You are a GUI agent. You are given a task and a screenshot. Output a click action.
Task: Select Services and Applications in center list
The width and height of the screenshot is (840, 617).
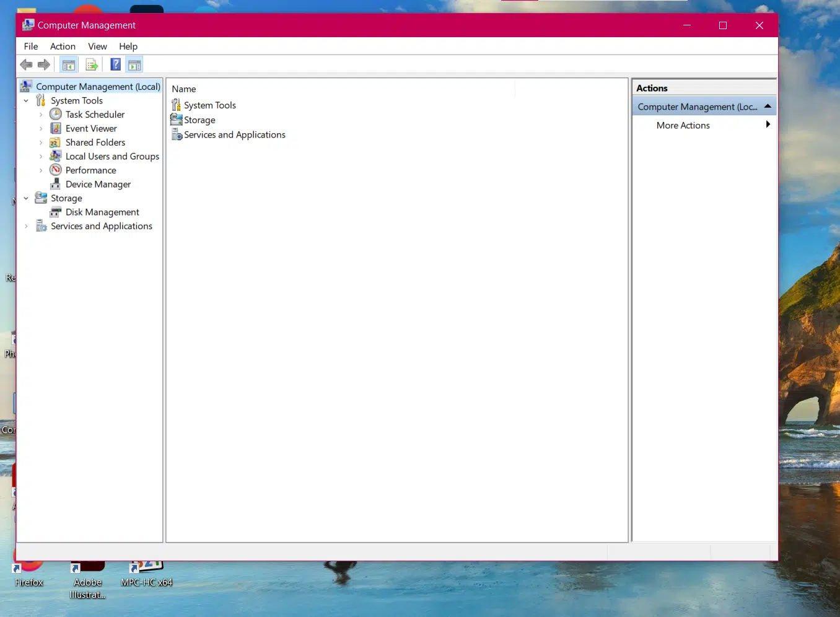tap(235, 134)
